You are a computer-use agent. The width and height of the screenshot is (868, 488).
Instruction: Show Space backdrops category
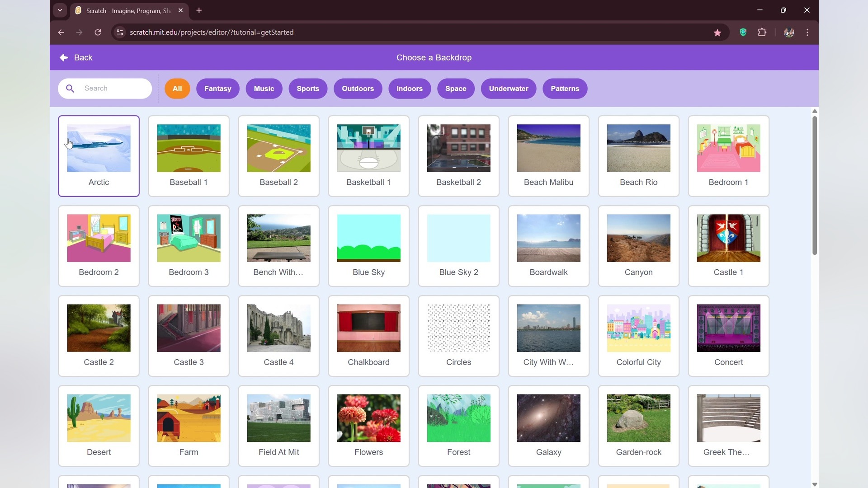pos(456,89)
